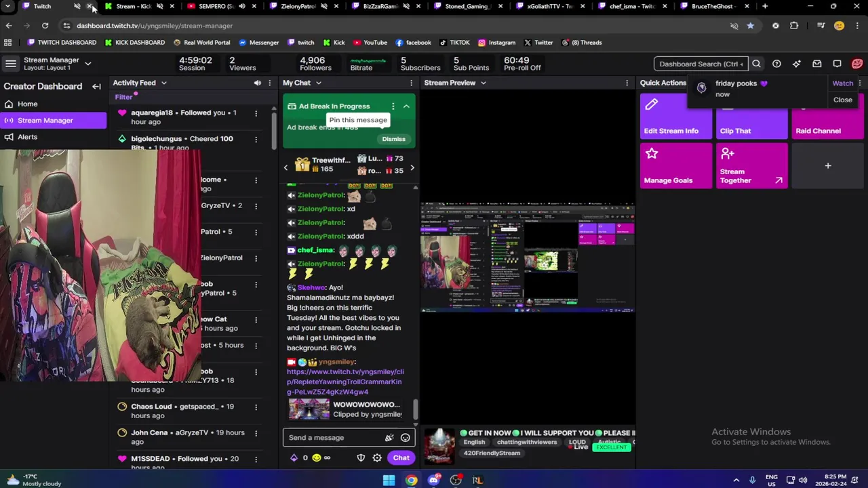Dismiss the ad break notice
Image resolution: width=868 pixels, height=488 pixels.
tap(393, 139)
